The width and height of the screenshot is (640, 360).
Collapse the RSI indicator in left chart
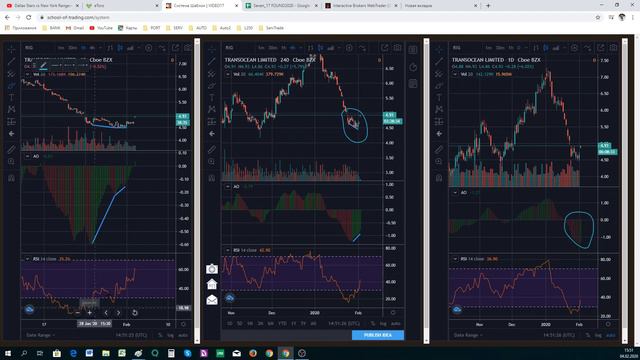[27, 259]
